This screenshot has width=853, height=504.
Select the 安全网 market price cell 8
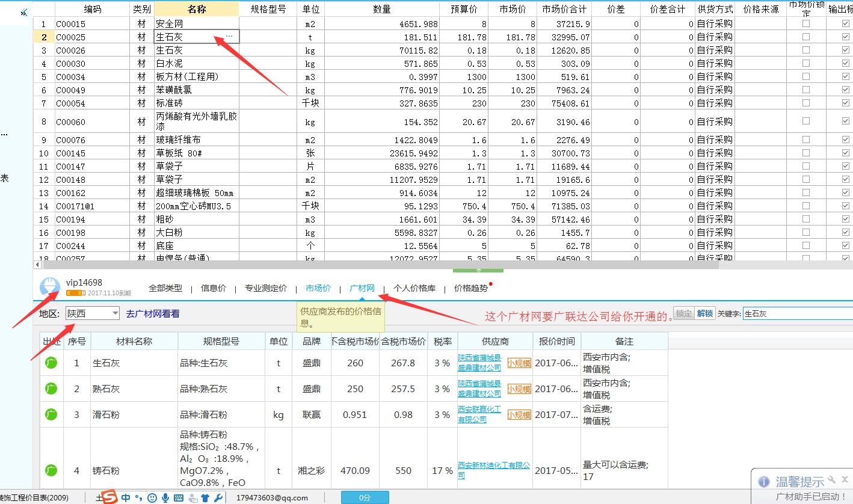click(513, 23)
